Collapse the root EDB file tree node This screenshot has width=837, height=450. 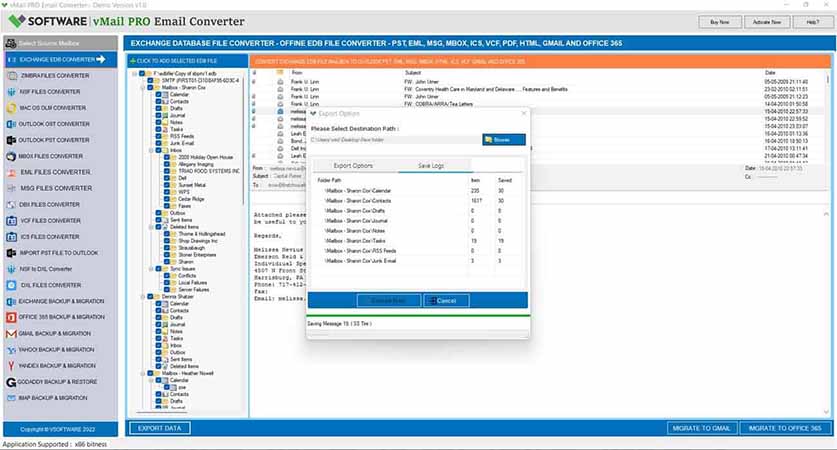tap(135, 73)
